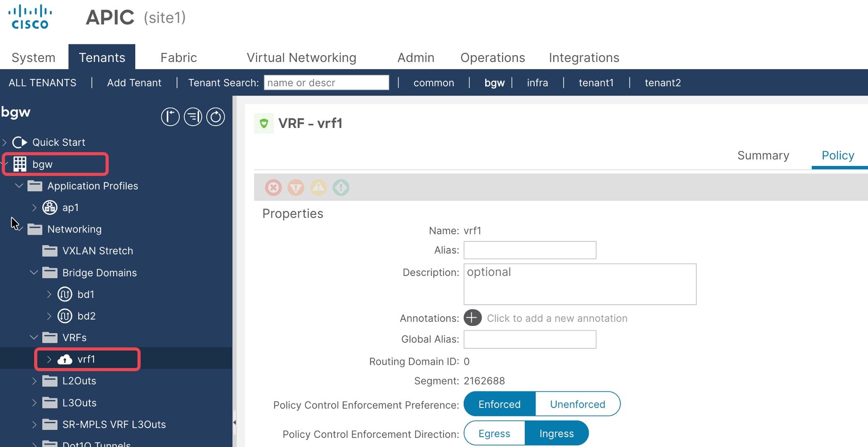
Task: Click the Bridge Domains folder icon
Action: 50,272
